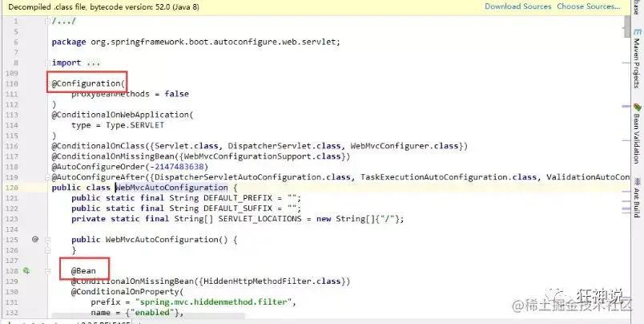The height and width of the screenshot is (324, 644).
Task: Click line number 120 in the gutter
Action: click(12, 188)
